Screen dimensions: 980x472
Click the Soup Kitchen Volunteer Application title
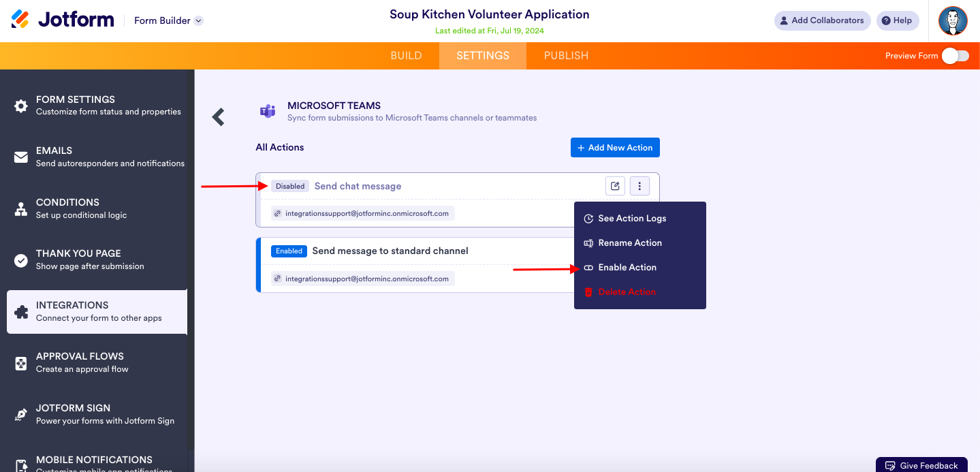pos(490,14)
